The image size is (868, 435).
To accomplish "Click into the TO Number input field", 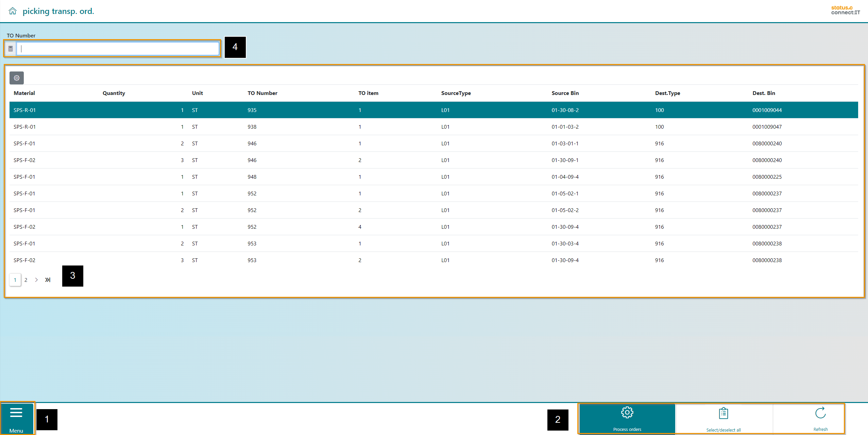I will tap(118, 49).
